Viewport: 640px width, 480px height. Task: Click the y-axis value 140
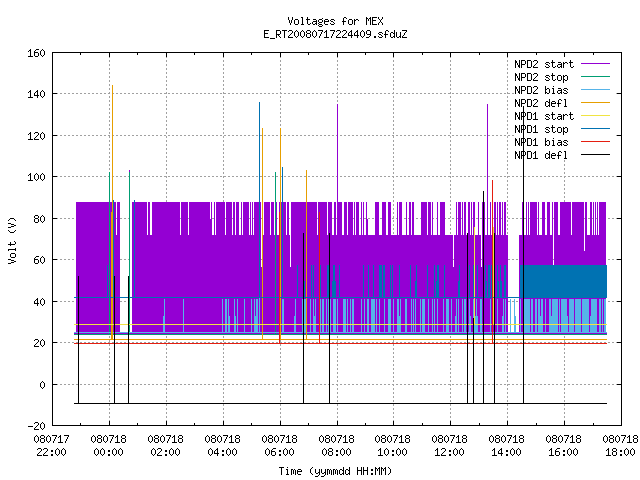pyautogui.click(x=36, y=94)
